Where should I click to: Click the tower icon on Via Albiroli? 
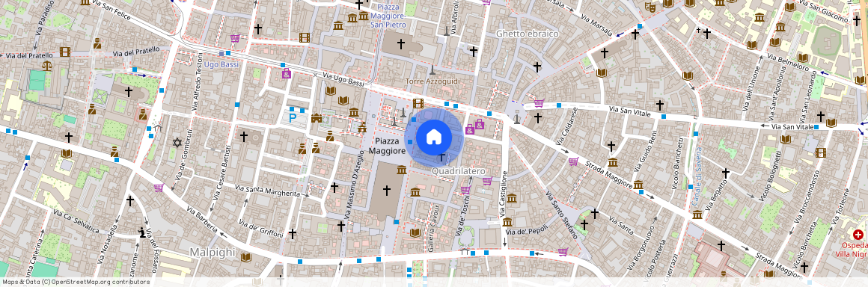tap(446, 31)
